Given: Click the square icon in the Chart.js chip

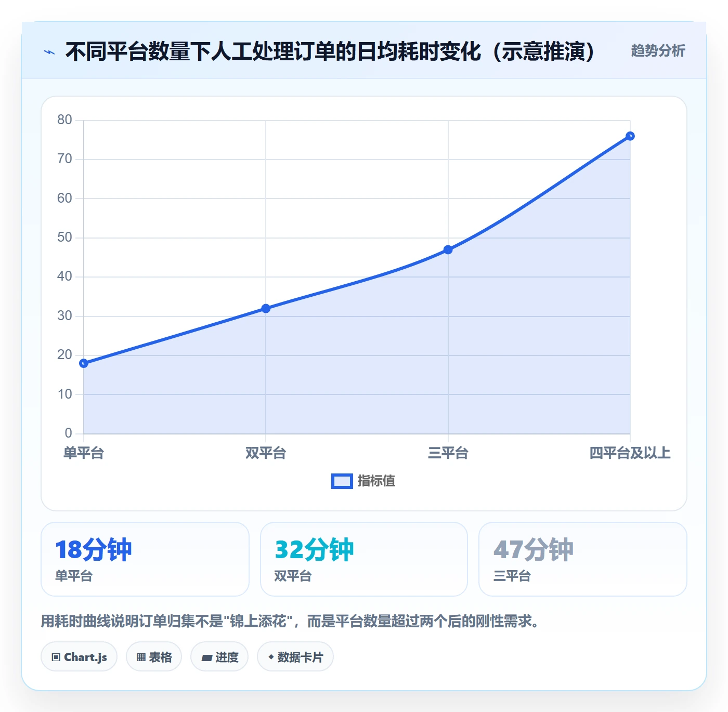Looking at the screenshot, I should click(x=56, y=657).
